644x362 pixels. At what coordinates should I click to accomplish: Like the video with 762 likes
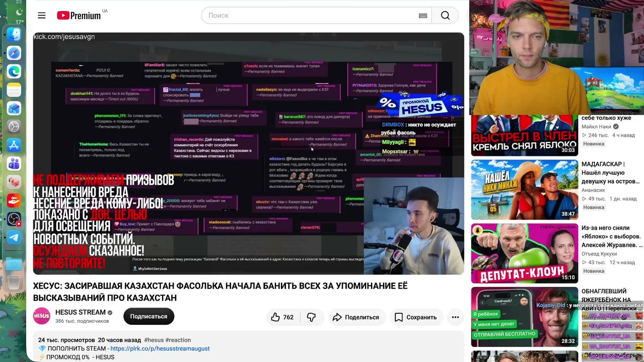pos(282,317)
